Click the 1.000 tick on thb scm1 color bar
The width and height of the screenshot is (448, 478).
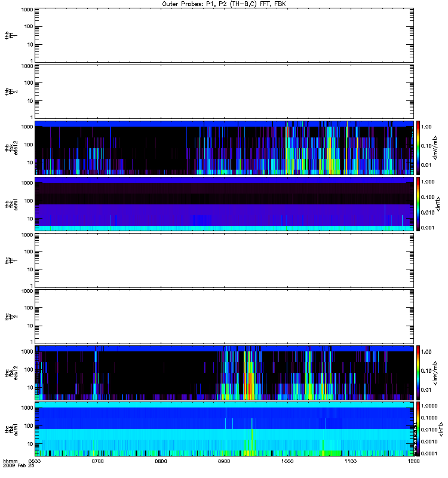(x=427, y=182)
